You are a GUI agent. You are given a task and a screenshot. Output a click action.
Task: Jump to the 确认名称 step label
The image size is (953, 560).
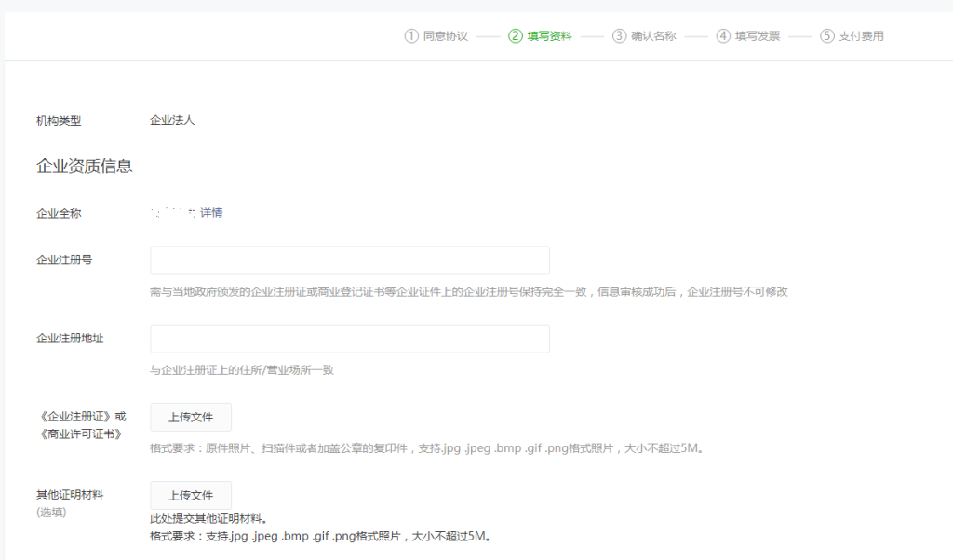653,36
